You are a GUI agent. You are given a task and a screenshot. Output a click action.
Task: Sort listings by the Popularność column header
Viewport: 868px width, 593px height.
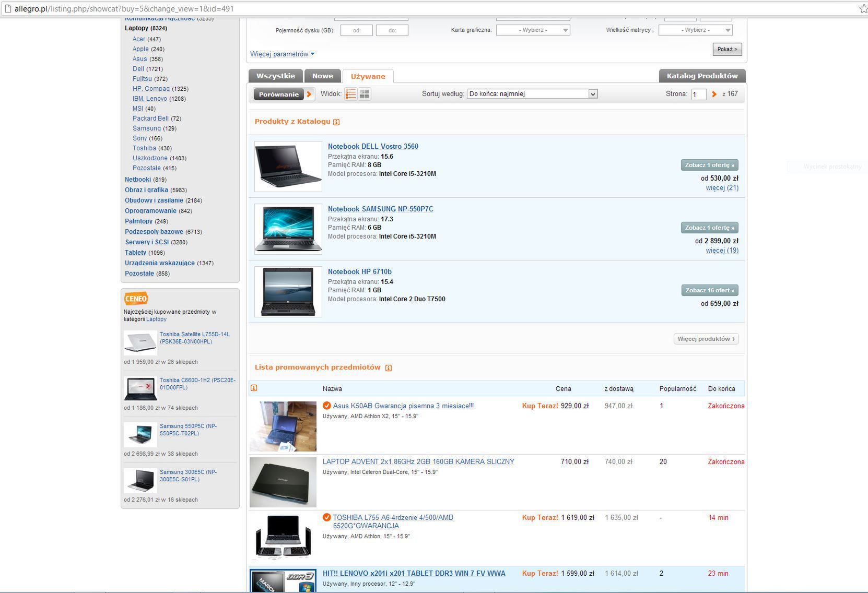[678, 389]
